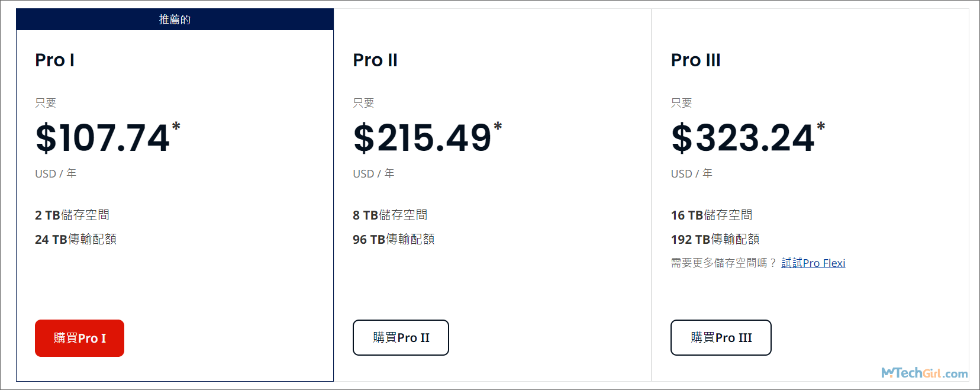The height and width of the screenshot is (390, 980).
Task: Open the 試試Pro Flexi link
Action: [x=813, y=263]
